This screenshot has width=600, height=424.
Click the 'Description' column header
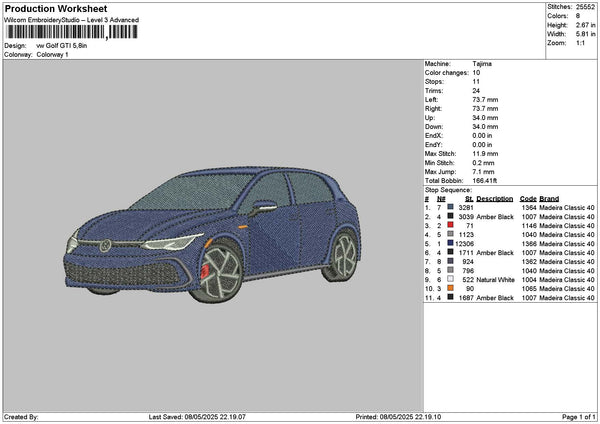(494, 199)
